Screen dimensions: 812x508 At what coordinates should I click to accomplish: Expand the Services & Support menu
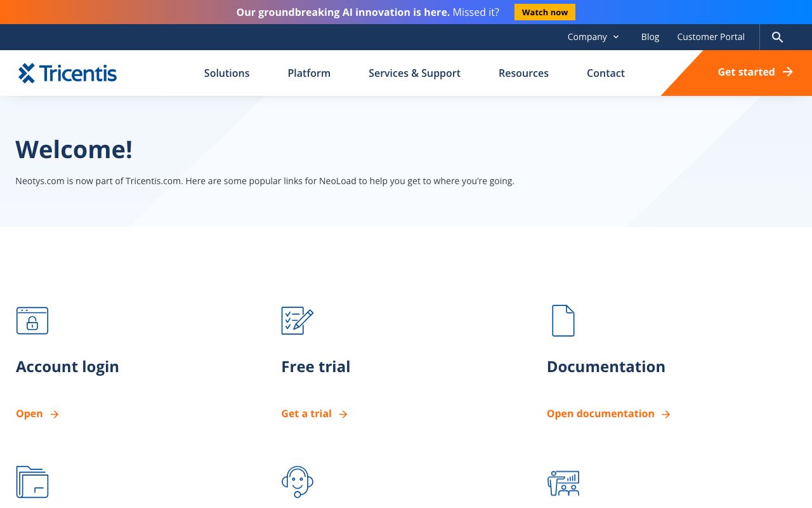pyautogui.click(x=414, y=73)
